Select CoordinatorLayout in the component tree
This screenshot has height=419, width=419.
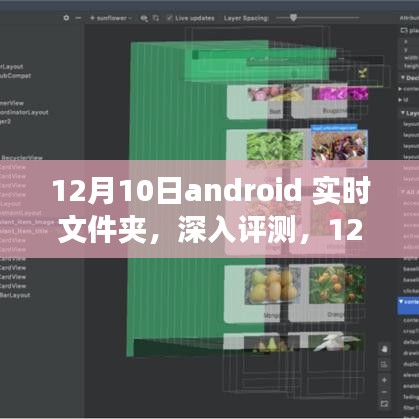coord(24,113)
